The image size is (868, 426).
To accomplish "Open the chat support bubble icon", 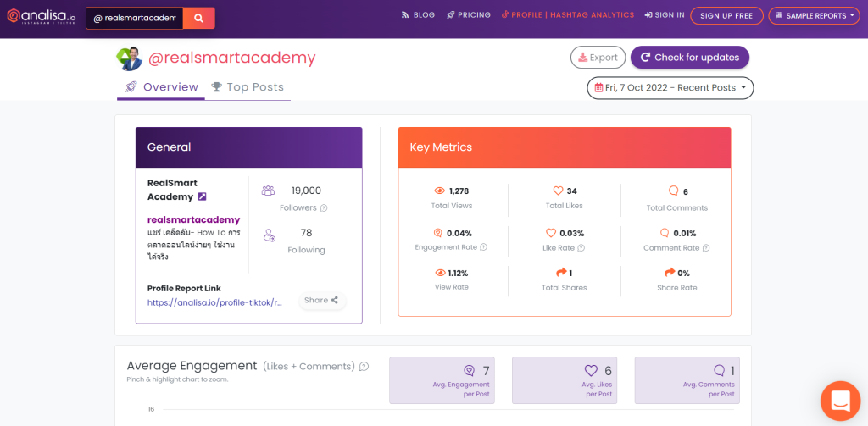I will (x=839, y=401).
